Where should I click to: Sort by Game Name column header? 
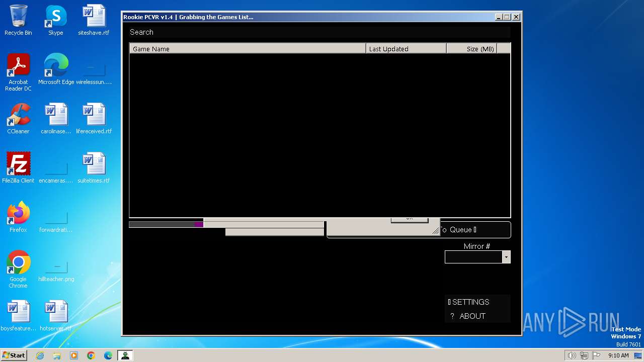pyautogui.click(x=248, y=49)
